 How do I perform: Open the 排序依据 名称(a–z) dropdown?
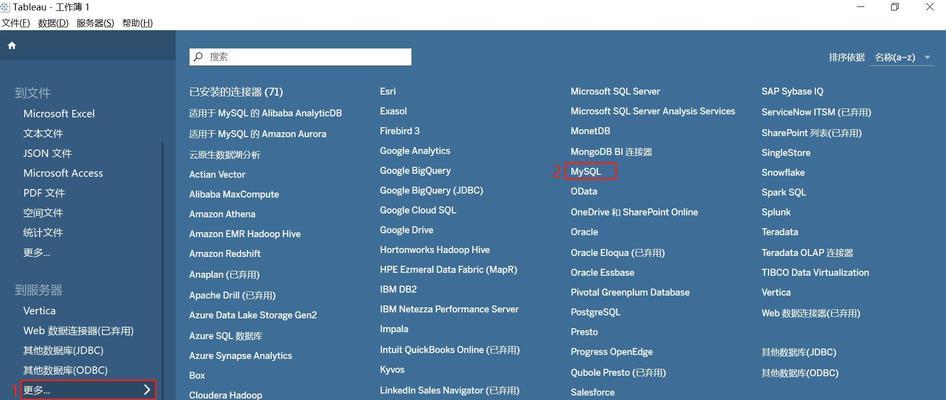(901, 57)
